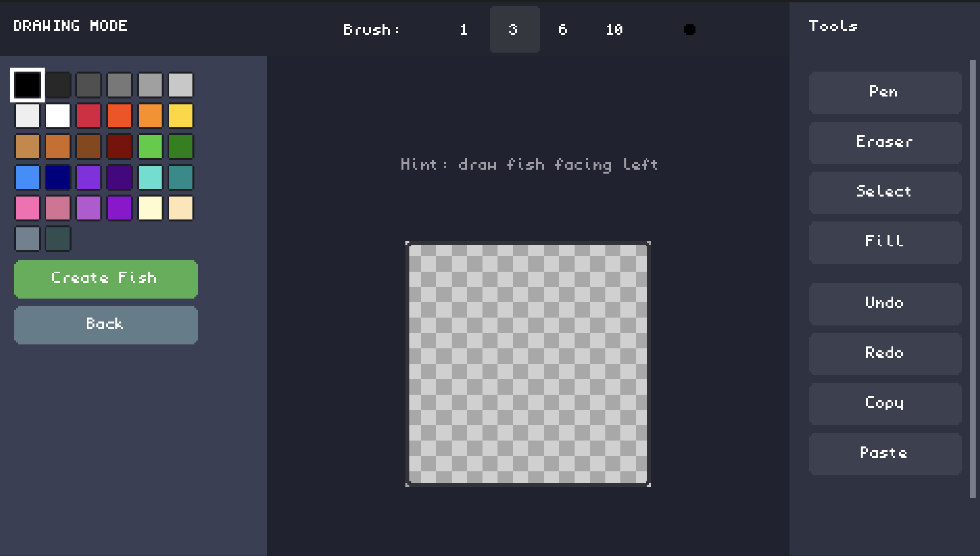Click the Create Fish button
Viewport: 980px width, 556px height.
click(106, 279)
